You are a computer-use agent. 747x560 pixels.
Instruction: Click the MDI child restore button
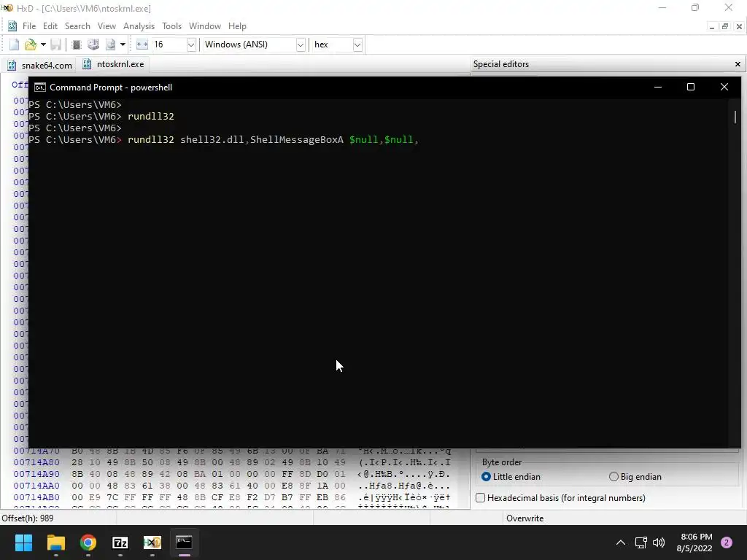(x=725, y=27)
